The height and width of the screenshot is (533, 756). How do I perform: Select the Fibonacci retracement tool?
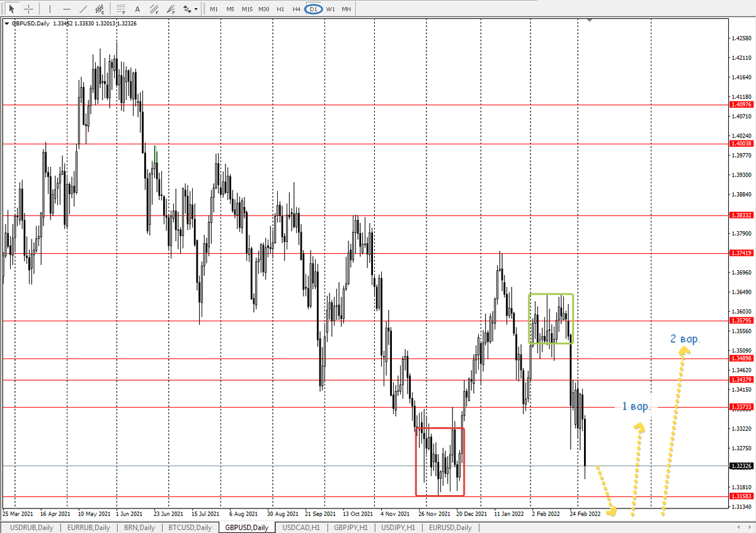click(120, 9)
